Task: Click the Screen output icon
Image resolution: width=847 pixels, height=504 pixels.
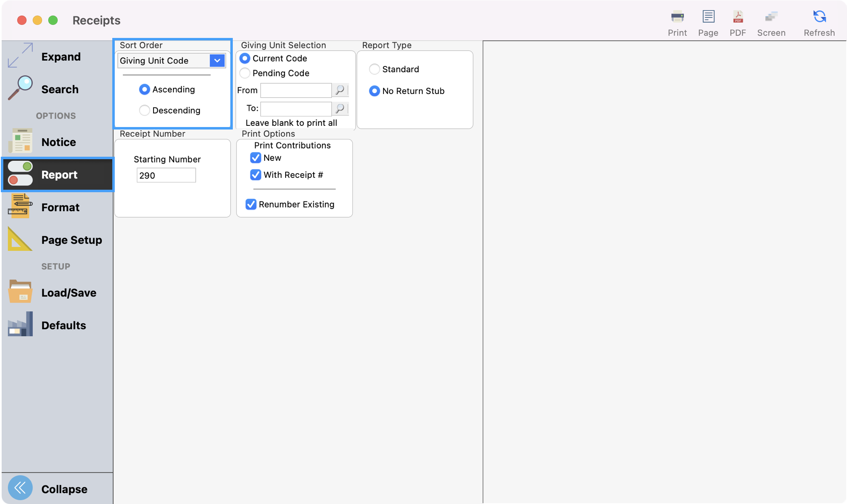Action: tap(771, 17)
